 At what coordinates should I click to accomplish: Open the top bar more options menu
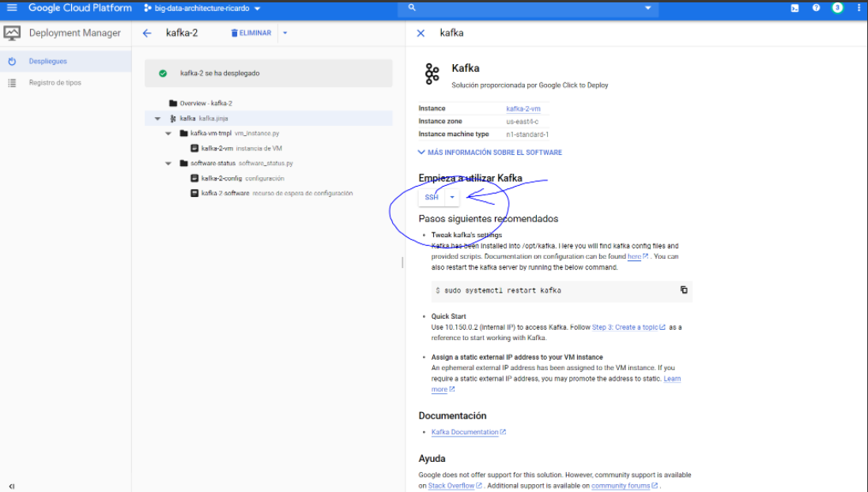[x=858, y=8]
